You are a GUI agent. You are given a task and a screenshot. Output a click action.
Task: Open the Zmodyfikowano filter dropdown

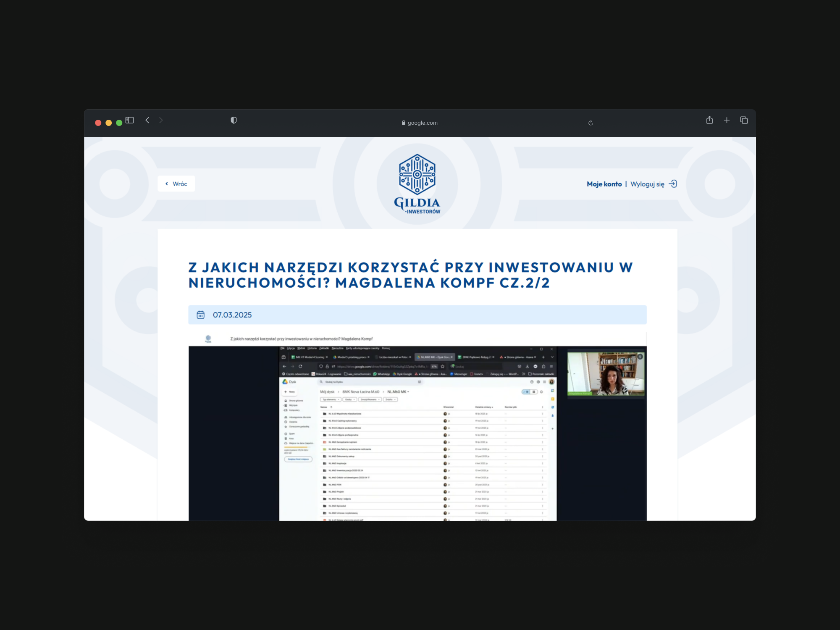point(370,399)
